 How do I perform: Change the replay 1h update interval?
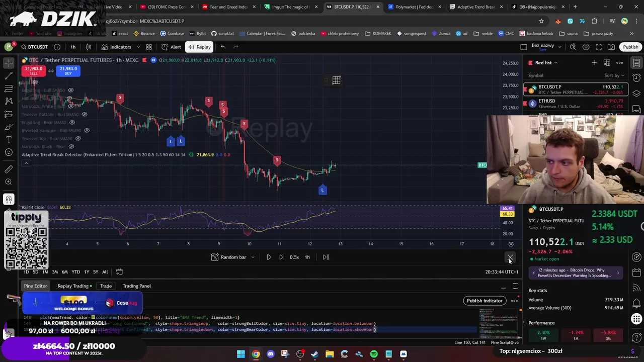(x=307, y=257)
